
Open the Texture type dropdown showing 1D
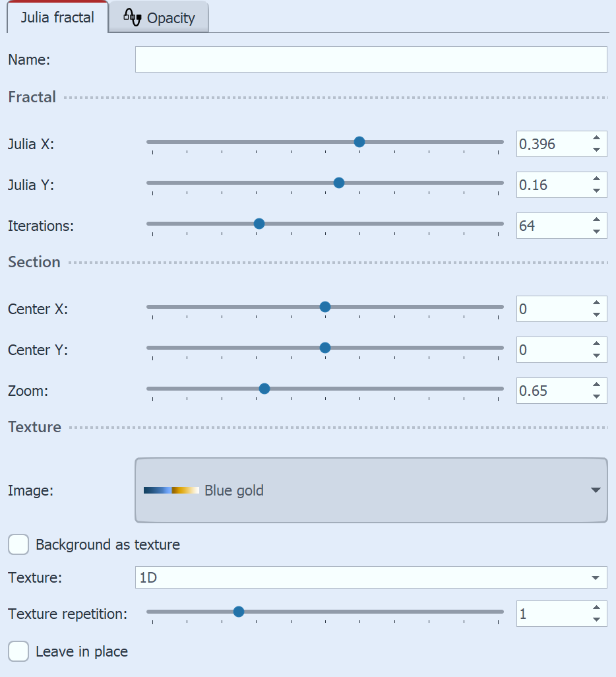pos(371,577)
